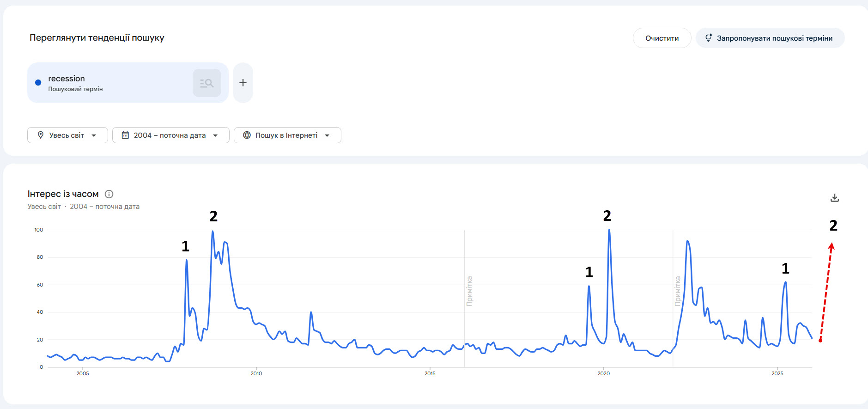Image resolution: width=868 pixels, height=409 pixels.
Task: Click the 2010 label on the time axis
Action: 256,373
